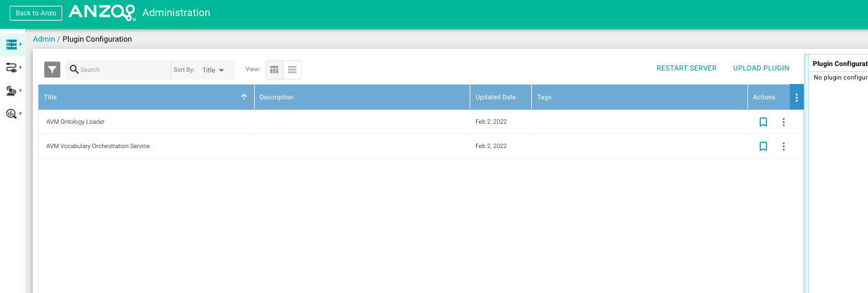This screenshot has width=868, height=293.
Task: Open actions menu for AVM Ontology Loader
Action: pyautogui.click(x=783, y=122)
